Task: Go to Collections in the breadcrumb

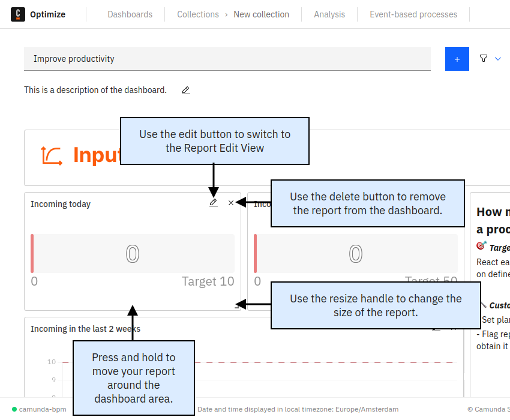Action: [x=198, y=14]
